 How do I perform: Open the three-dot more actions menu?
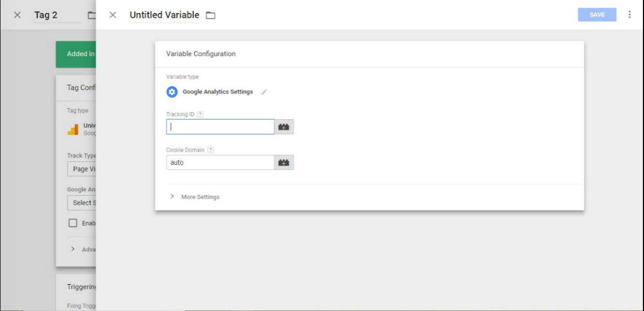coord(629,15)
